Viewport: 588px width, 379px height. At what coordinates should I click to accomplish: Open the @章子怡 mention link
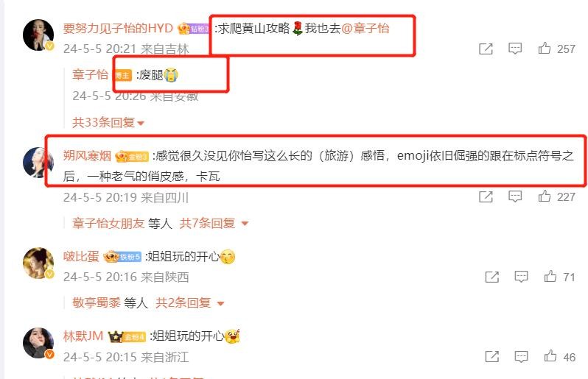coord(365,28)
